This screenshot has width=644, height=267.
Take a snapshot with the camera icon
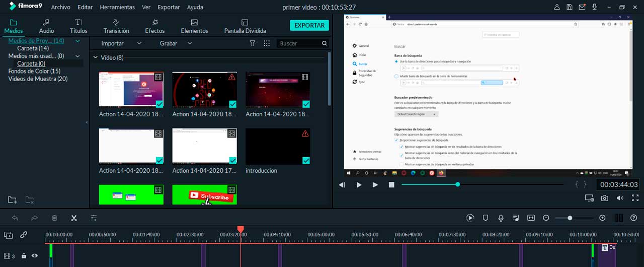coord(605,198)
